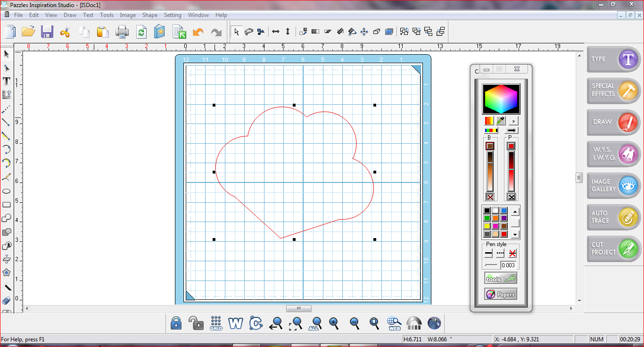Open the IMAGE GALLERY panel button
Image resolution: width=644 pixels, height=347 pixels.
[614, 185]
